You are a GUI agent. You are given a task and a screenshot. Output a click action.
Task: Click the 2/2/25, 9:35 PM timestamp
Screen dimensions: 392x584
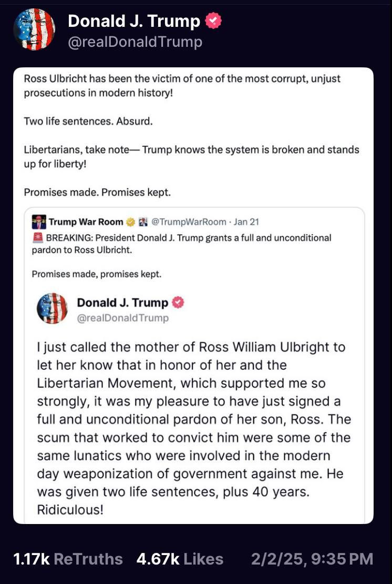coord(312,559)
